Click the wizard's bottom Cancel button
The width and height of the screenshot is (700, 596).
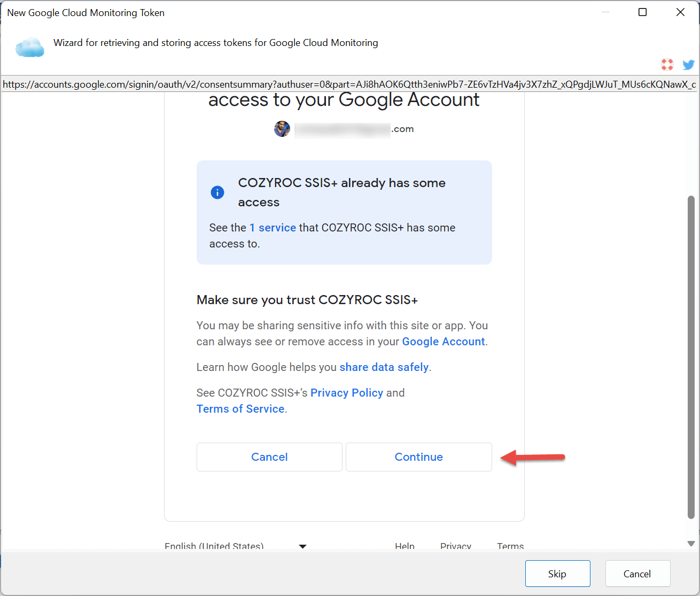(637, 574)
